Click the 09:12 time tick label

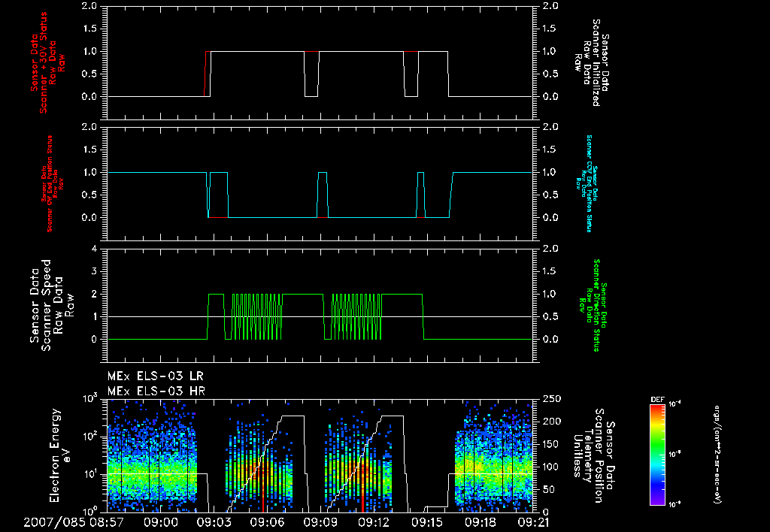pyautogui.click(x=374, y=523)
